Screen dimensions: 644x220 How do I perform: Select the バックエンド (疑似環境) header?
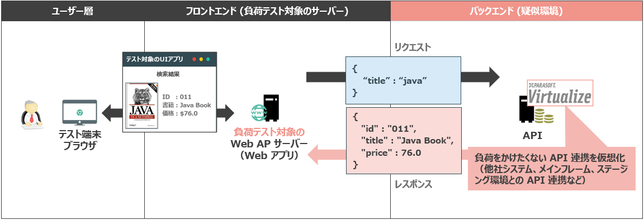point(517,11)
